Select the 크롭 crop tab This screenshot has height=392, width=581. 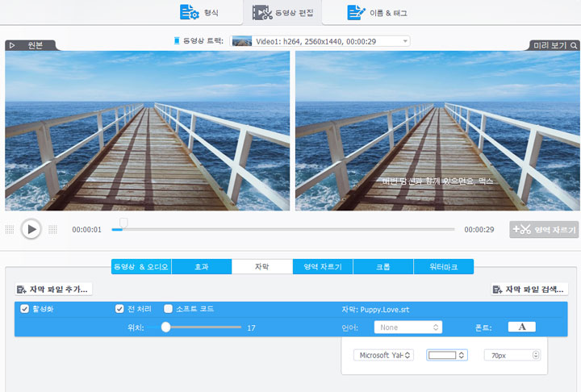[383, 266]
